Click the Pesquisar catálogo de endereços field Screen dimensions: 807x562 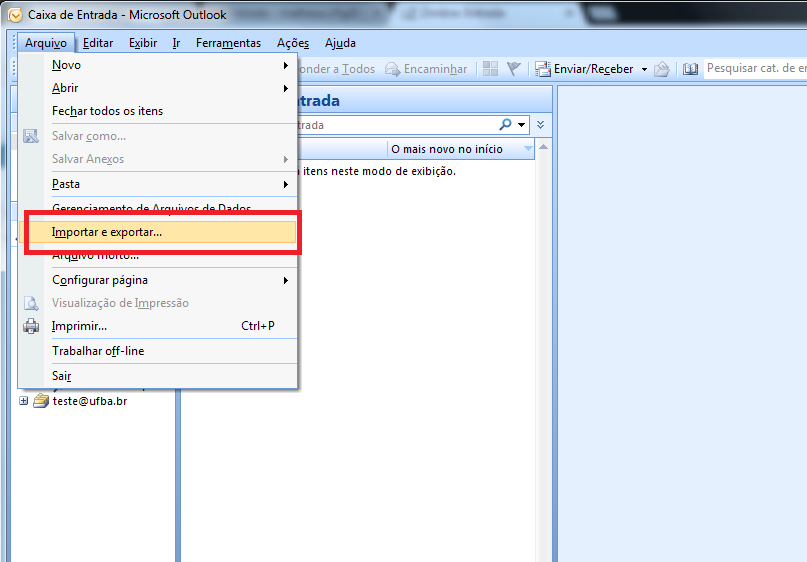click(x=754, y=68)
